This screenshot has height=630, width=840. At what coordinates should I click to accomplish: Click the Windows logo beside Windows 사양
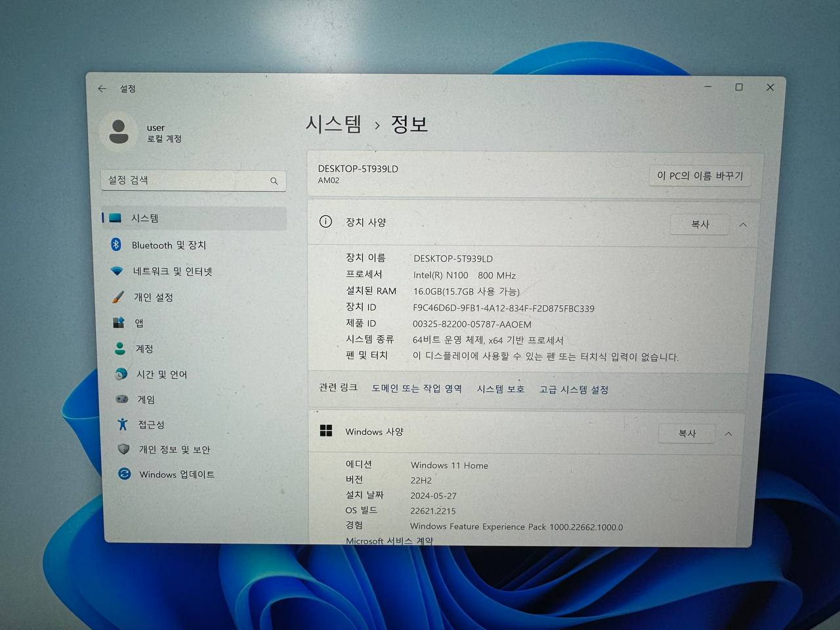coord(326,430)
